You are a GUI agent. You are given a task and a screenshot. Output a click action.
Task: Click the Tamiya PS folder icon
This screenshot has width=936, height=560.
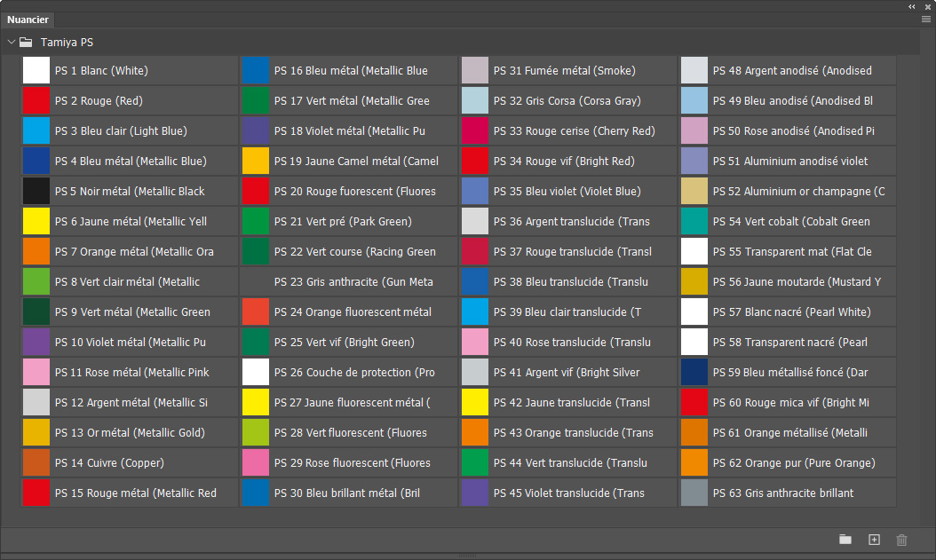click(27, 42)
